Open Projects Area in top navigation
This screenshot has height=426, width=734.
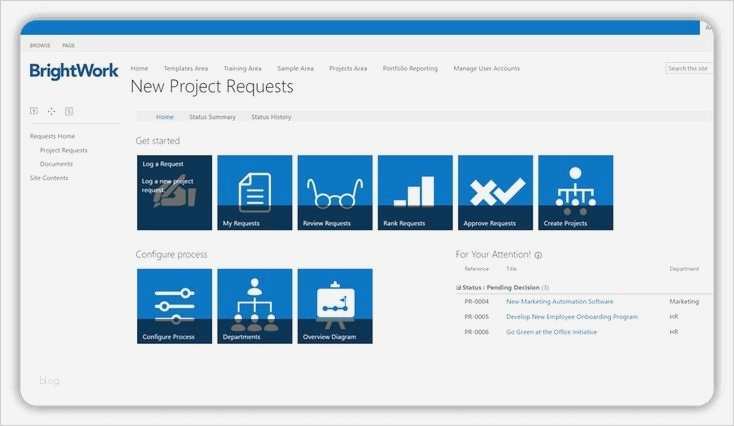coord(348,68)
